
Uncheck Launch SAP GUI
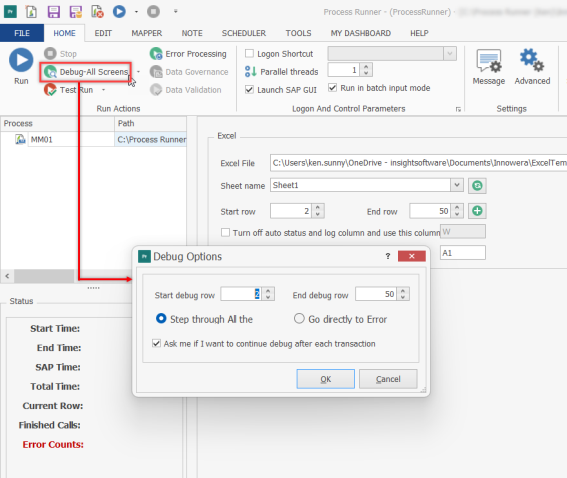tap(249, 89)
